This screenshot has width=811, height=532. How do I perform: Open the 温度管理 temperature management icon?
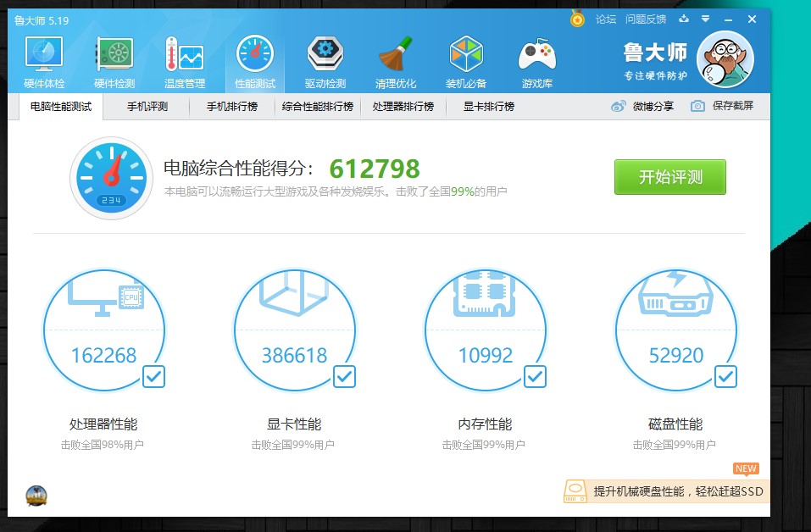pos(185,62)
